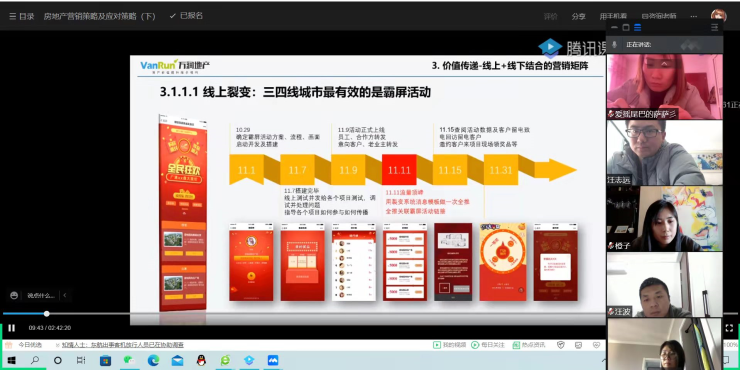Click the 100% zoom level indicator
Viewport: 740px width, 370px height.
pyautogui.click(x=731, y=345)
